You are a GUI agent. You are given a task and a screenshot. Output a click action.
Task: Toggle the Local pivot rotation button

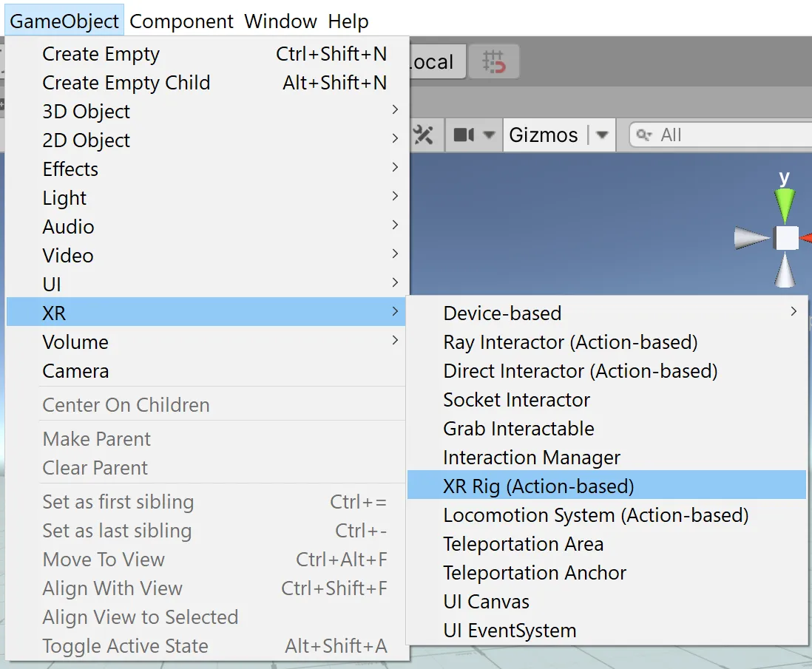(x=436, y=62)
